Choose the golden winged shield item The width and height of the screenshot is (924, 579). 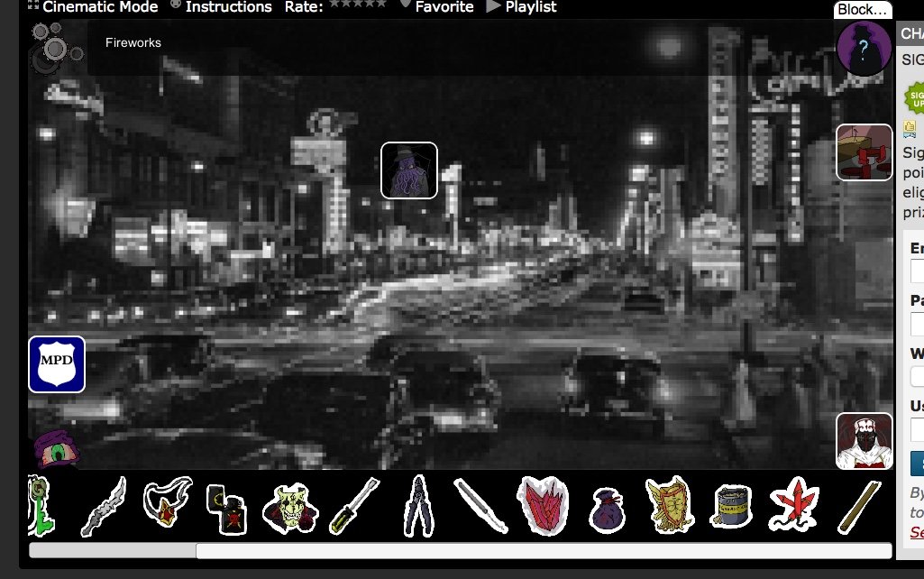(x=670, y=505)
